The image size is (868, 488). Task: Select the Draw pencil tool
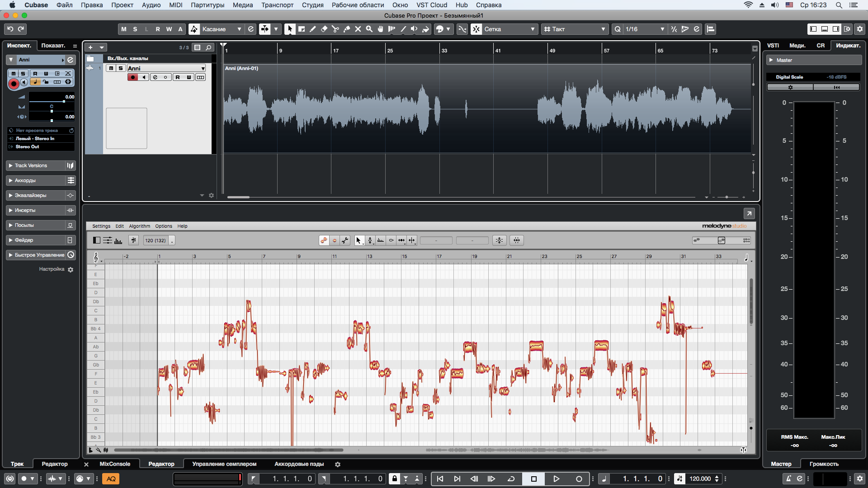[x=313, y=29]
